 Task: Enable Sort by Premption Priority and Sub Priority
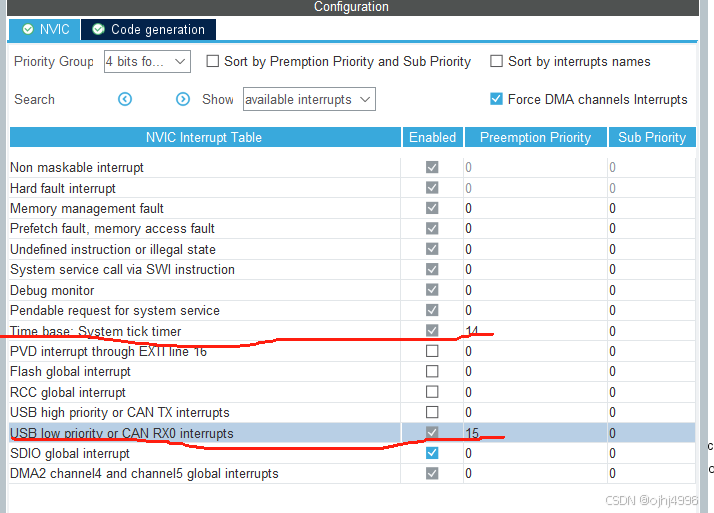pos(213,61)
